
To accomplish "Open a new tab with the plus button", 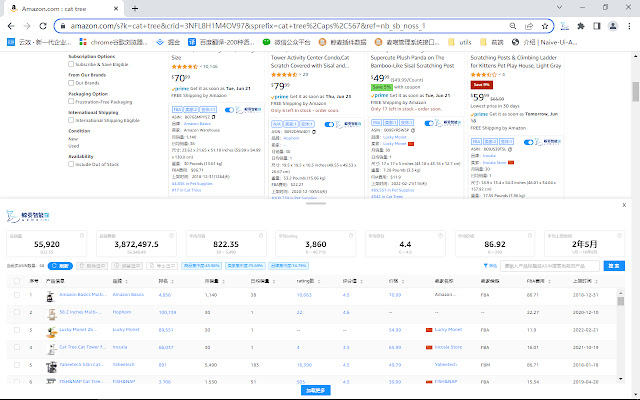I will coord(135,8).
